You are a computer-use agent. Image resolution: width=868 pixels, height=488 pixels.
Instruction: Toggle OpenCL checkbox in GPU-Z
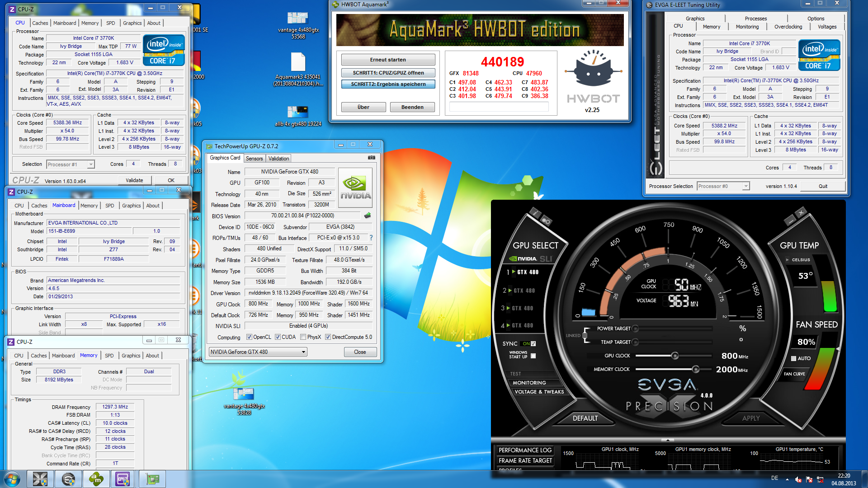pos(249,337)
